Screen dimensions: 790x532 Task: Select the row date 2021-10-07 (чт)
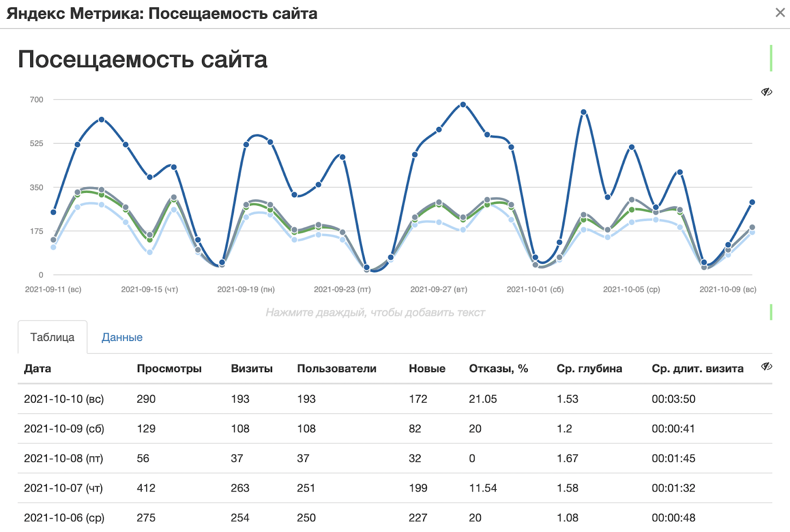click(64, 488)
